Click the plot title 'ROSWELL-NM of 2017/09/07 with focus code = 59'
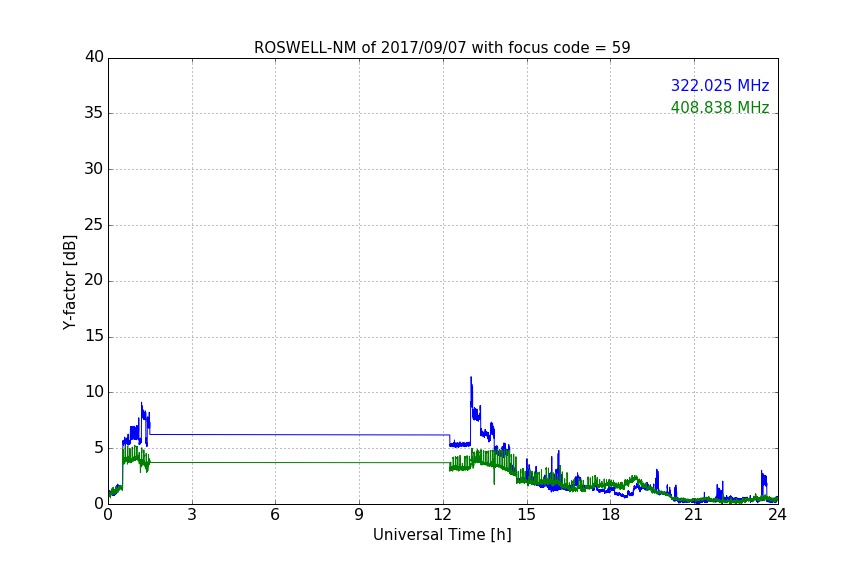Viewport: 864px width, 576px height. coord(442,47)
